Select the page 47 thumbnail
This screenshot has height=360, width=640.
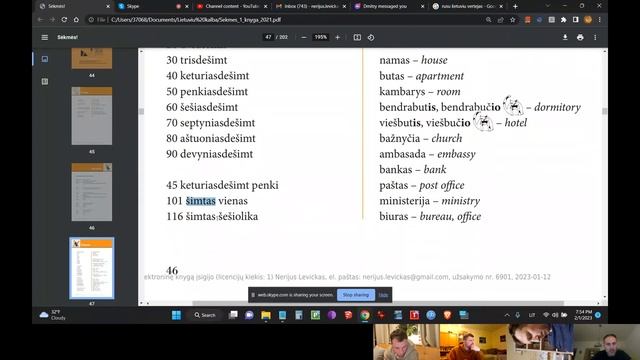coord(92,268)
